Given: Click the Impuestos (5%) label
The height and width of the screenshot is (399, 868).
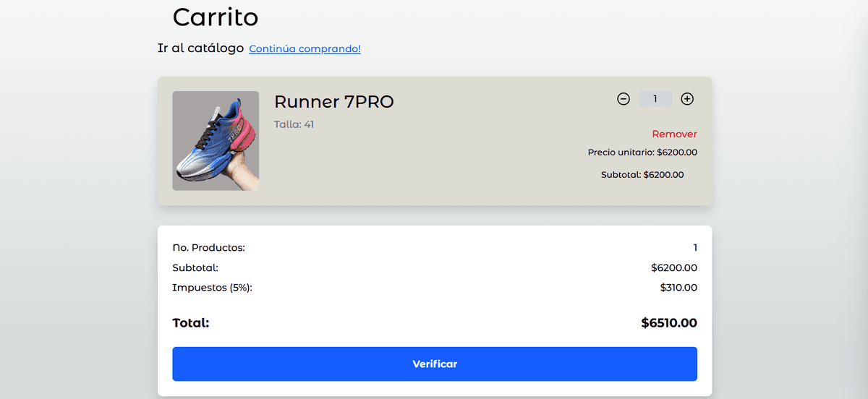Looking at the screenshot, I should pos(212,288).
